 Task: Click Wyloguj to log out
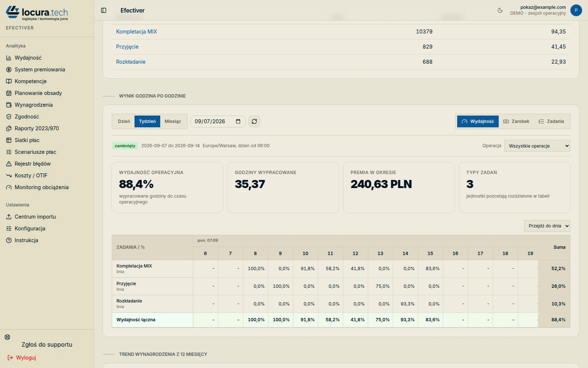[x=22, y=358]
